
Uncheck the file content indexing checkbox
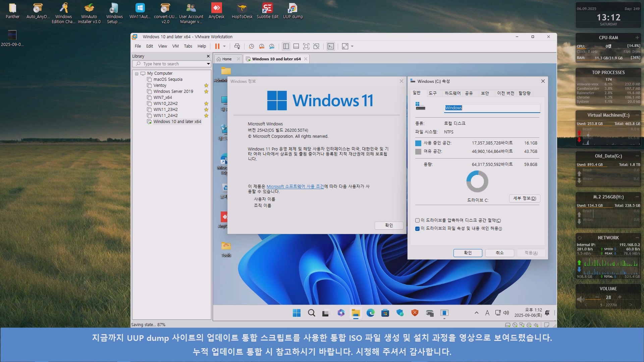click(417, 229)
